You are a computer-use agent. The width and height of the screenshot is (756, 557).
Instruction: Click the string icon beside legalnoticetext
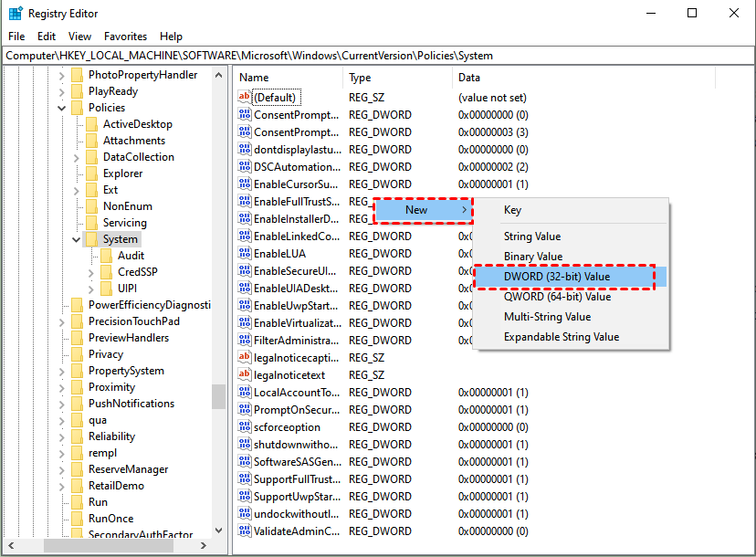244,375
